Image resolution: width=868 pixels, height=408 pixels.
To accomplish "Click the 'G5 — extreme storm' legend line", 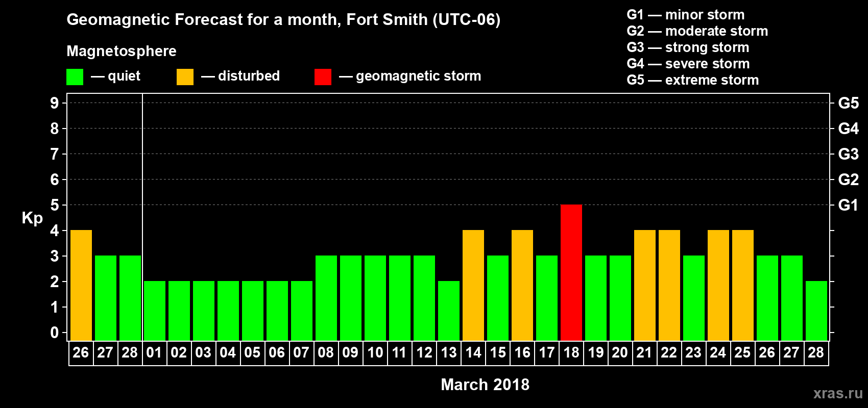I will (x=692, y=80).
